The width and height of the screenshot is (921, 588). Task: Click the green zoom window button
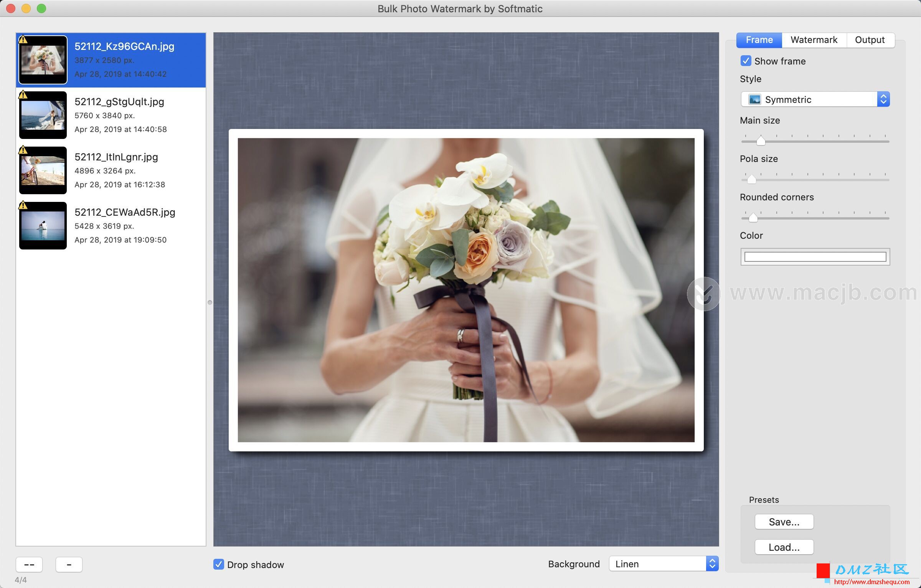tap(41, 8)
